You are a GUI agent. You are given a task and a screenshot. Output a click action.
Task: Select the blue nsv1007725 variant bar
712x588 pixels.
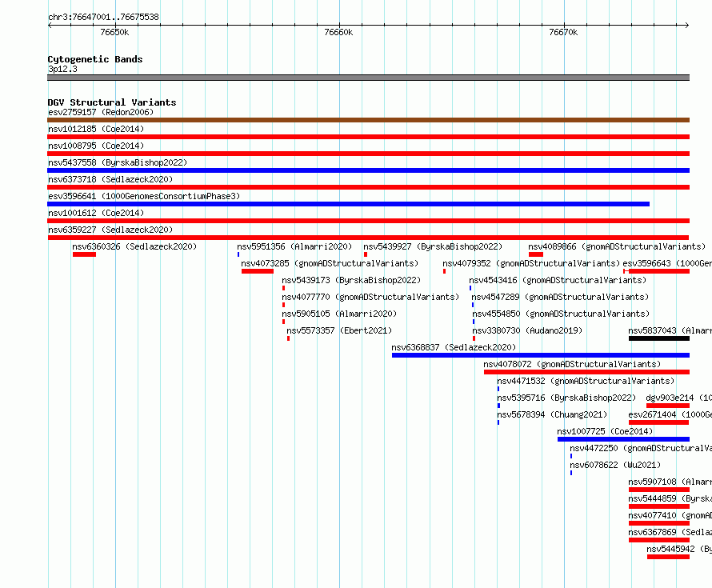(623, 439)
